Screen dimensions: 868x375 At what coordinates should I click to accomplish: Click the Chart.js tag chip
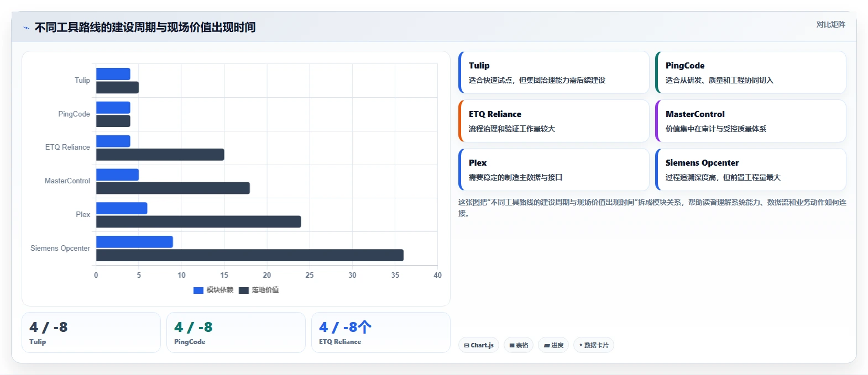point(479,345)
